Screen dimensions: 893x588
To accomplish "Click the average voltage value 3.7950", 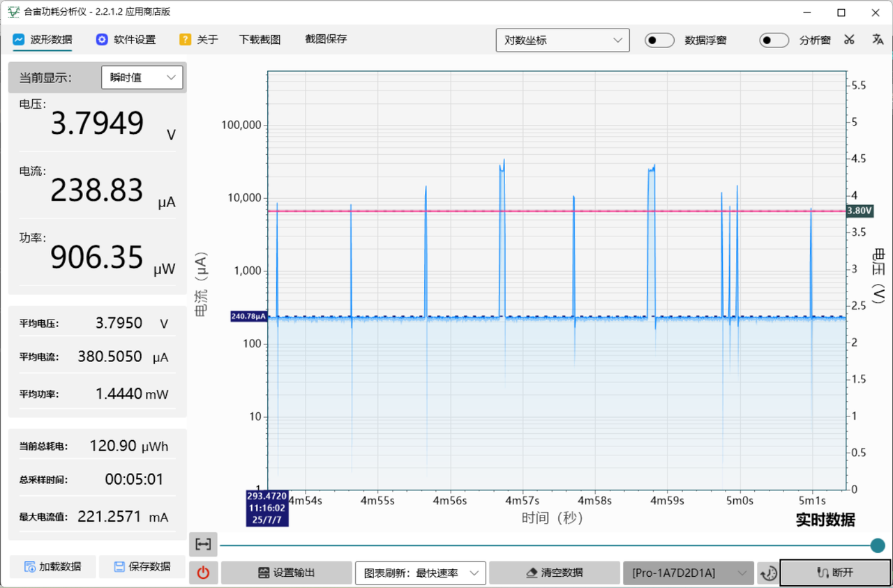I will (x=119, y=323).
